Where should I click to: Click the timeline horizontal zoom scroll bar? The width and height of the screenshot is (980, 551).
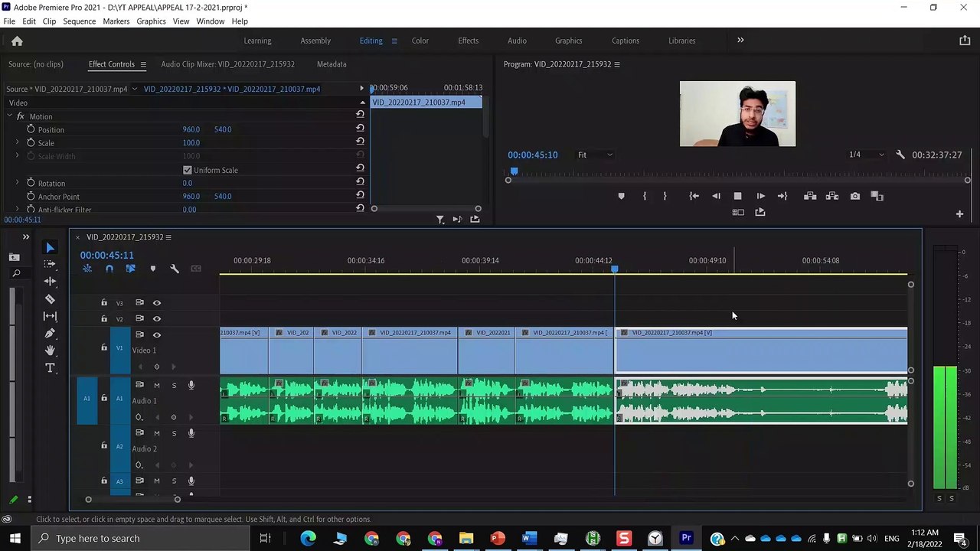pos(132,500)
